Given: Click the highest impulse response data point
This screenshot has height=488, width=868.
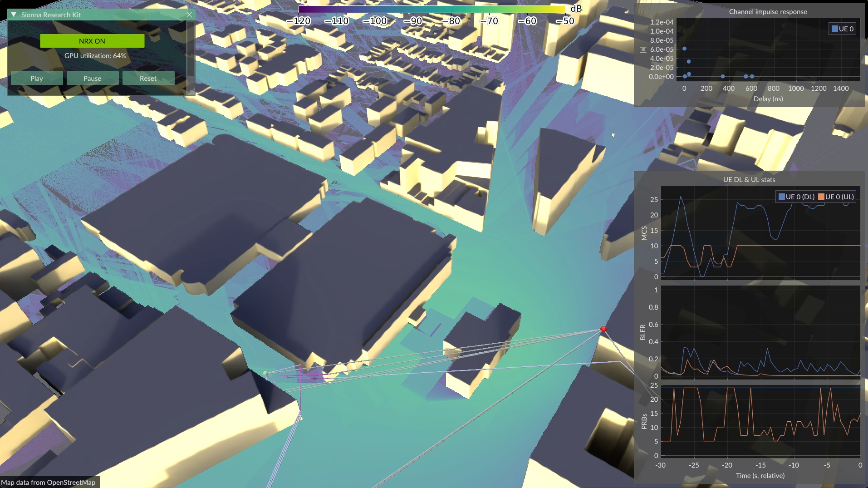Looking at the screenshot, I should tap(684, 49).
